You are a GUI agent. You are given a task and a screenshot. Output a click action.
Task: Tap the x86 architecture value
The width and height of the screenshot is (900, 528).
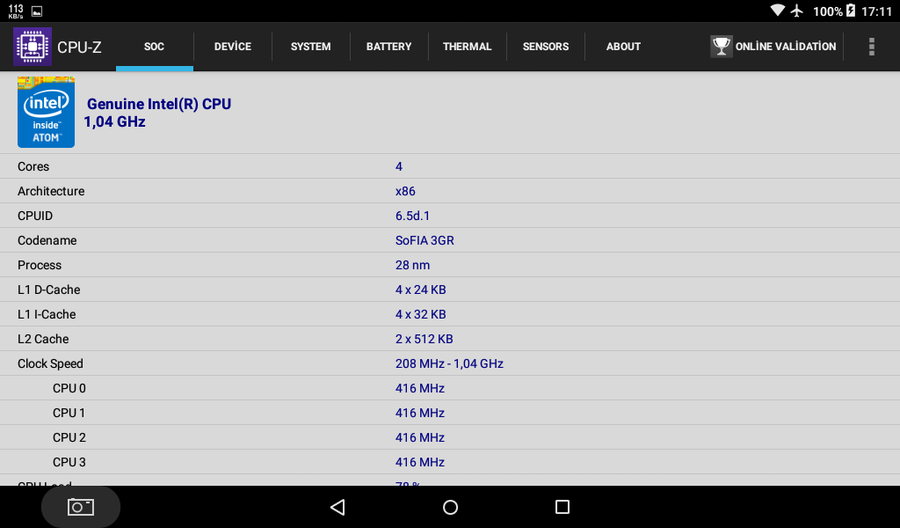[x=405, y=191]
